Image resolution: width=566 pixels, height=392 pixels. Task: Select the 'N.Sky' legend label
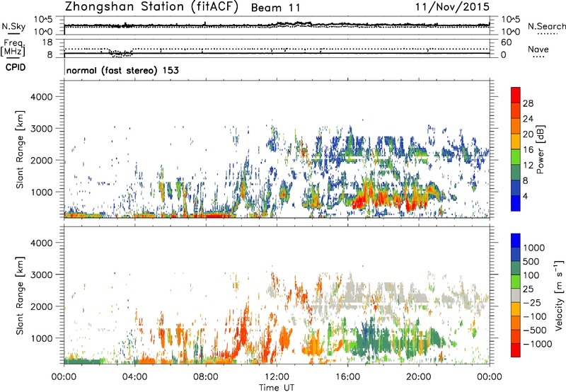(13, 26)
